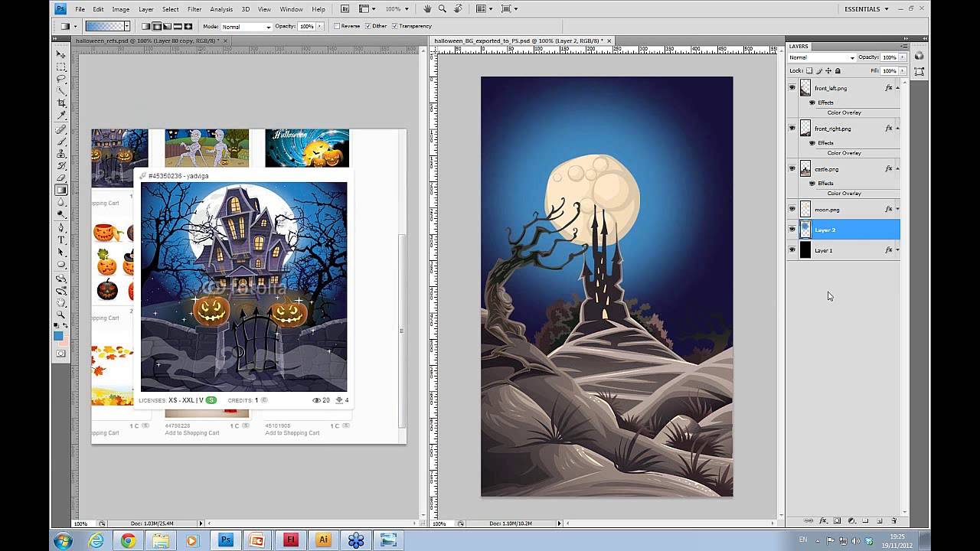This screenshot has height=551, width=980.
Task: Hide the front_left.png layer
Action: (792, 88)
